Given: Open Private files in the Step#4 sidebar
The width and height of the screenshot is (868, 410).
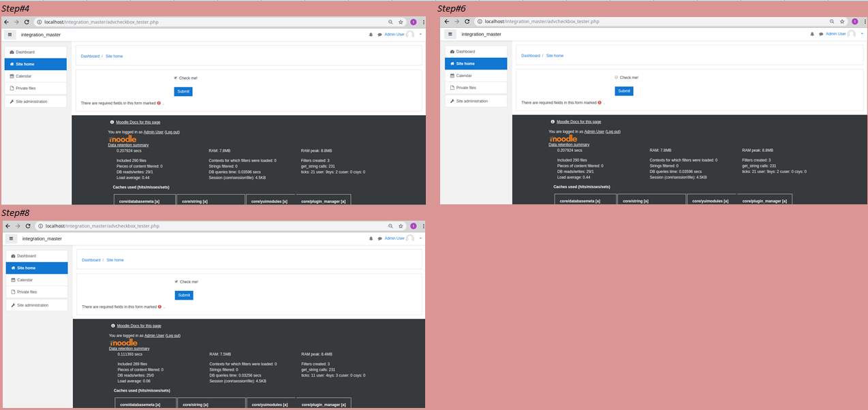Looking at the screenshot, I should (35, 88).
